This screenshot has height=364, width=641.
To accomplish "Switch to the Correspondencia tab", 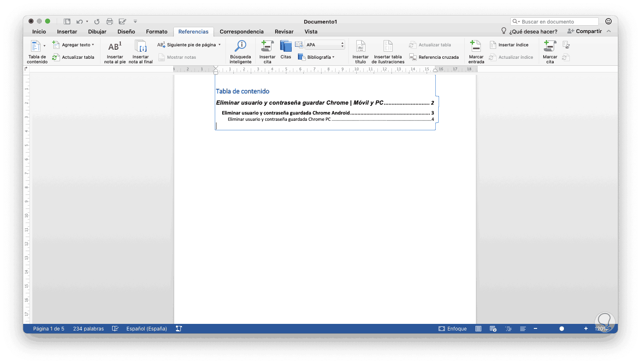I will pyautogui.click(x=242, y=32).
